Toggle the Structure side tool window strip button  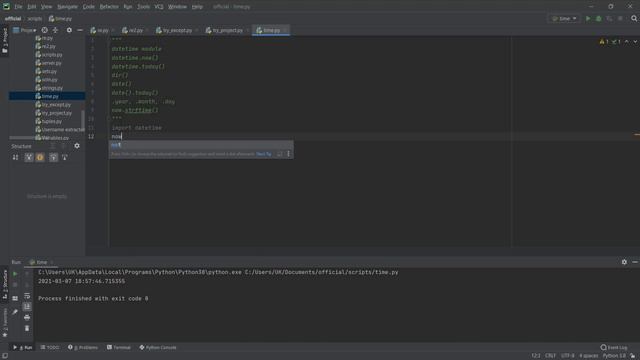tap(5, 285)
